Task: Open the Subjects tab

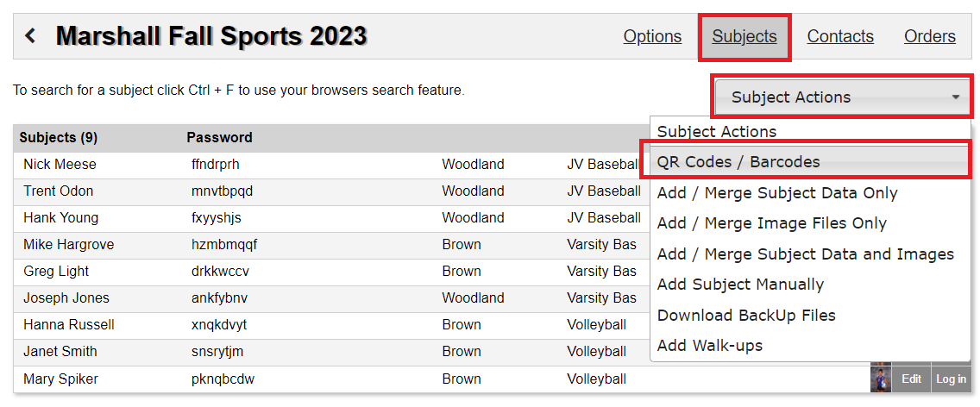Action: coord(744,36)
